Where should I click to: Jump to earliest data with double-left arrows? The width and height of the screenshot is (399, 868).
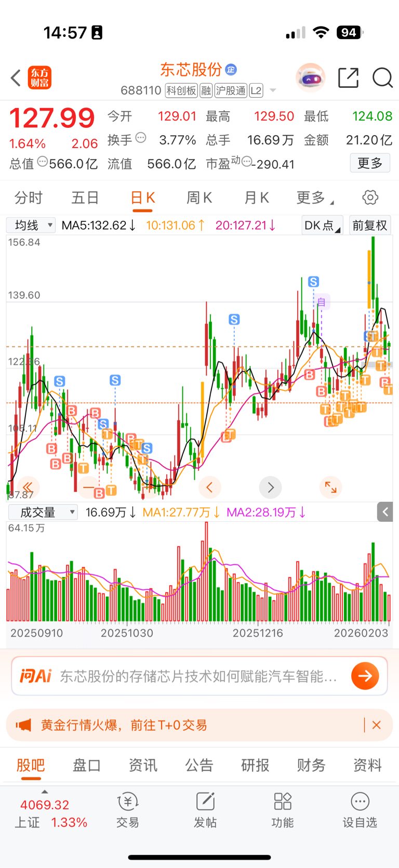pos(28,487)
